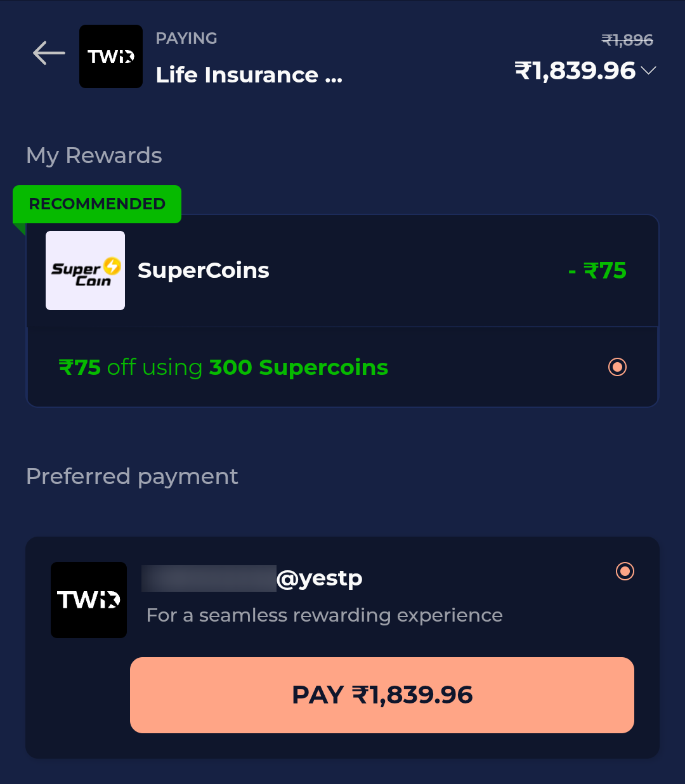Viewport: 685px width, 784px height.
Task: Click the green RECOMMENDED badge
Action: click(x=96, y=204)
